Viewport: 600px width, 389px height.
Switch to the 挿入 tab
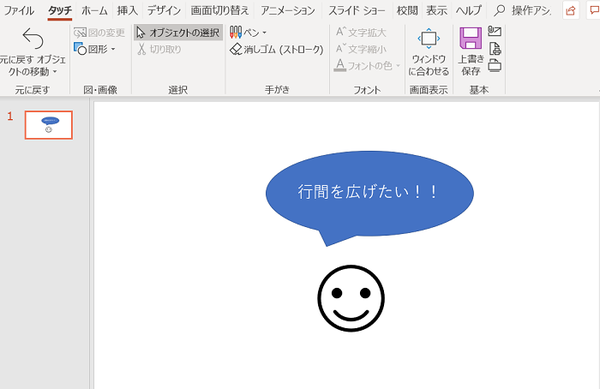click(x=127, y=11)
